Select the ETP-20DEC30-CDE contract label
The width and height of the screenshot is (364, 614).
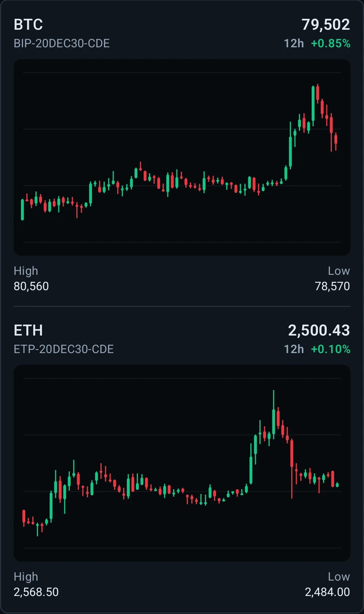point(64,349)
